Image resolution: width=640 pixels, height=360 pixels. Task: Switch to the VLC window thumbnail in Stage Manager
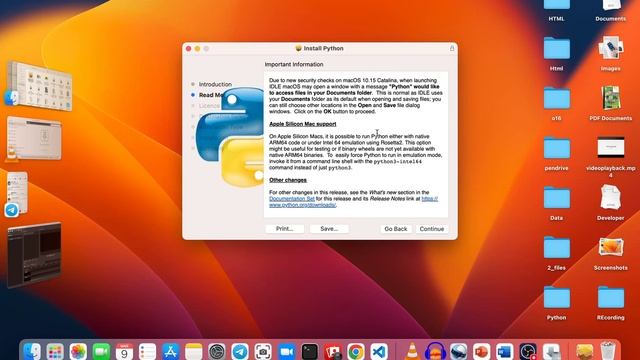pyautogui.click(x=34, y=138)
